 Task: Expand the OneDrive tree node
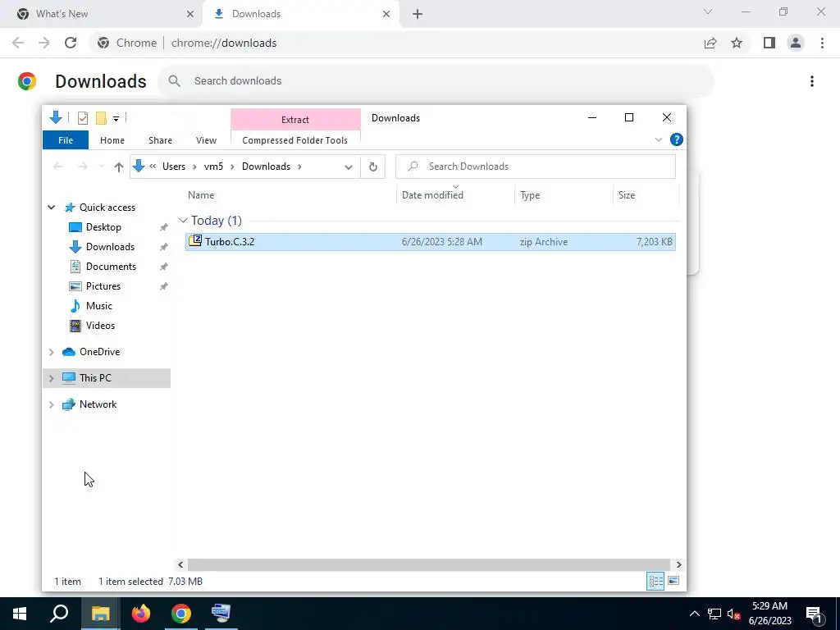click(52, 352)
